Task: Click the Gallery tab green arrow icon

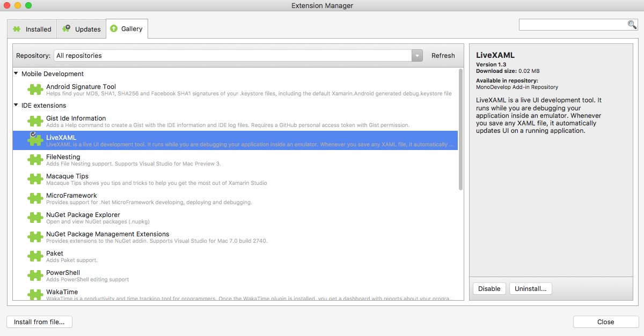Action: click(113, 28)
